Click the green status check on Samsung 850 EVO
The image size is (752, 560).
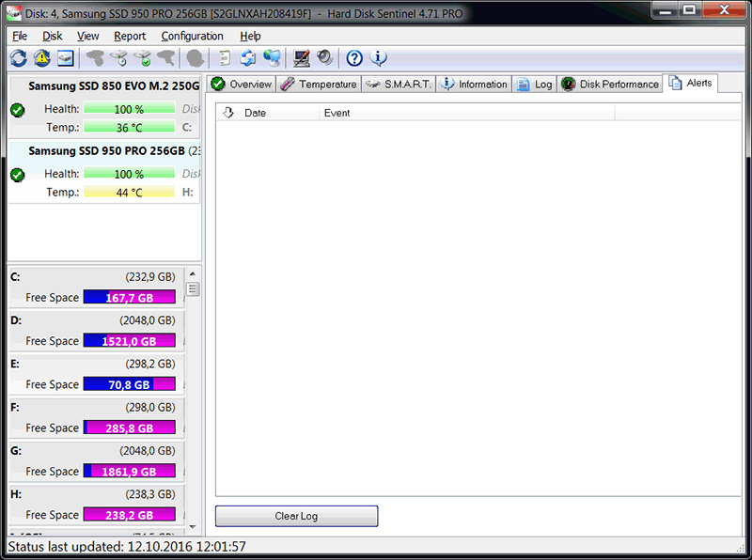(18, 110)
